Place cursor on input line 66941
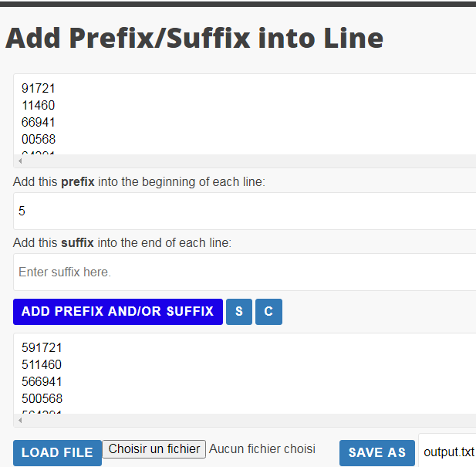The width and height of the screenshot is (476, 467). tap(39, 123)
